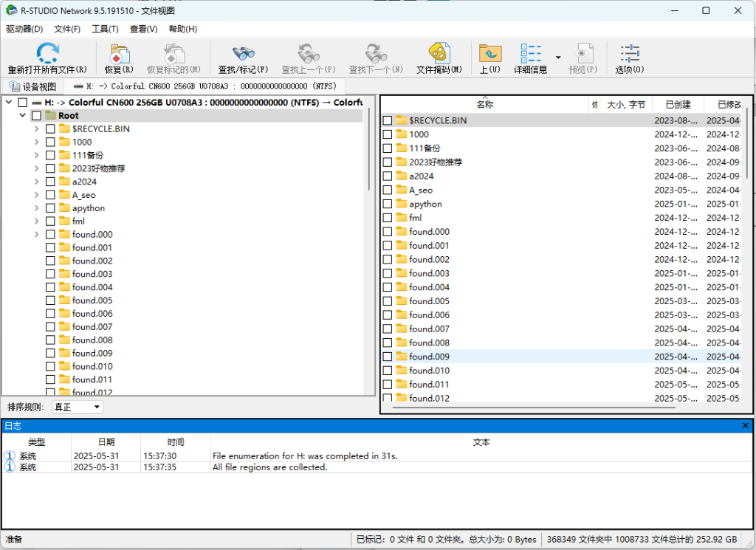This screenshot has width=756, height=550.
Task: Sort by the Name (名称) column header
Action: pos(484,105)
